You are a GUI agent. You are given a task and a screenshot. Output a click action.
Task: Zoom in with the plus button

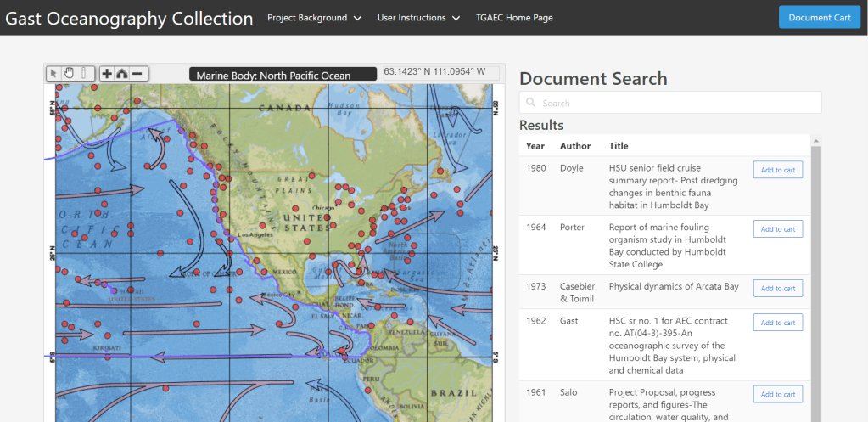107,73
